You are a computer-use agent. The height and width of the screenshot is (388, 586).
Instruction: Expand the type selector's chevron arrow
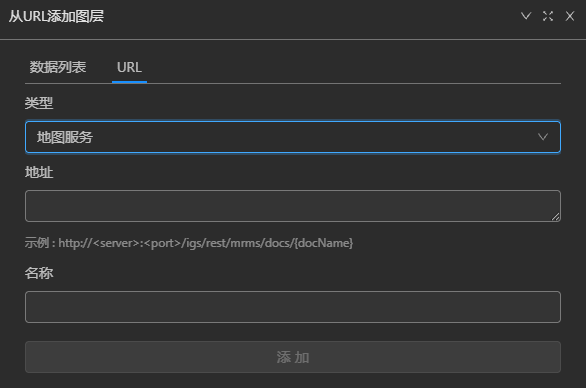[543, 137]
